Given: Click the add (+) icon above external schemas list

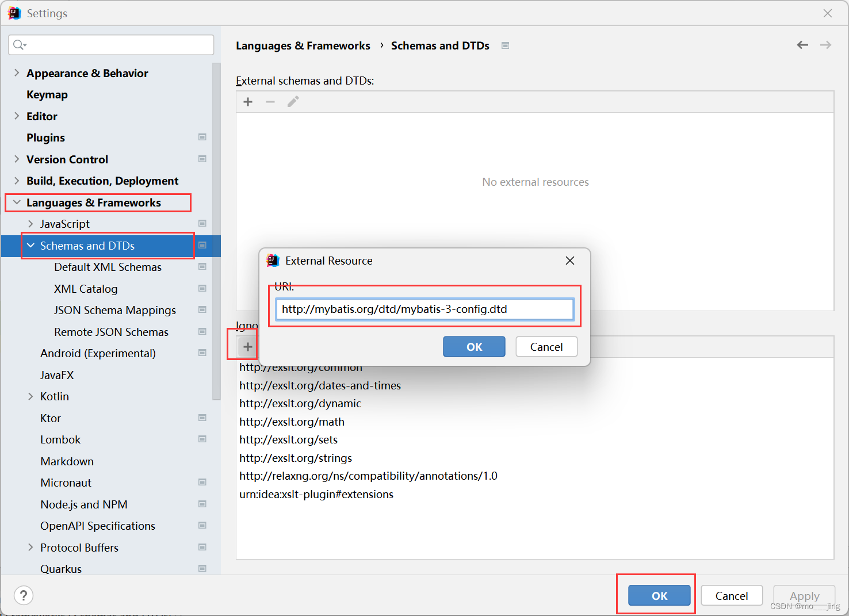Looking at the screenshot, I should [x=247, y=102].
